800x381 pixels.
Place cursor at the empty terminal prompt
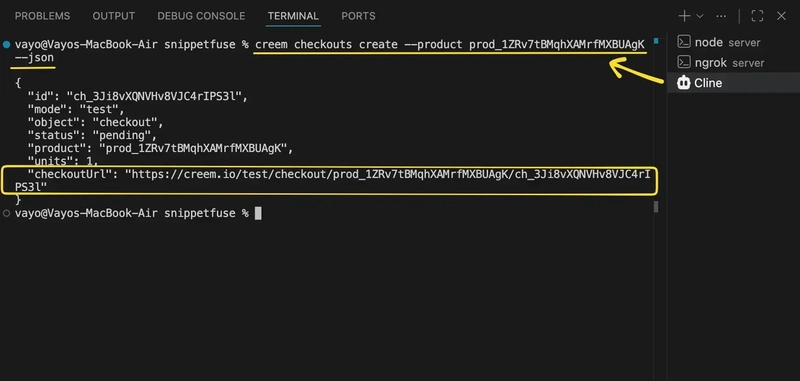pos(258,213)
